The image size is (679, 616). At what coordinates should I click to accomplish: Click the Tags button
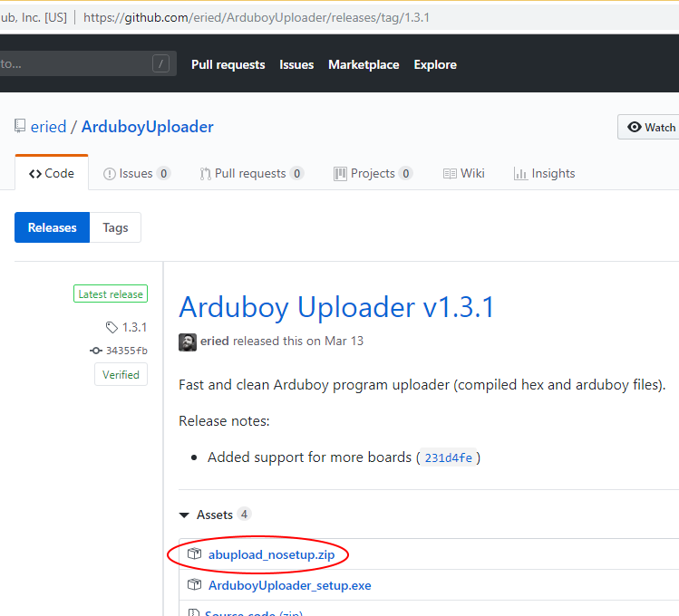click(115, 227)
